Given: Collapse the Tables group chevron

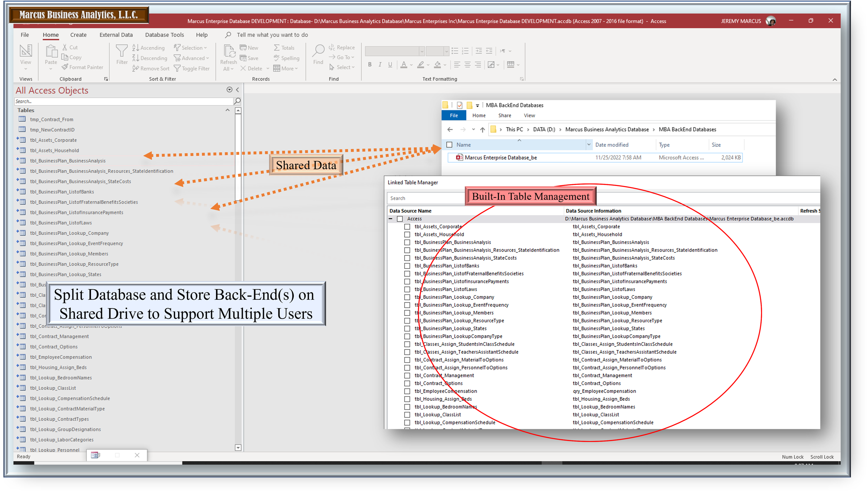Looking at the screenshot, I should (x=227, y=110).
